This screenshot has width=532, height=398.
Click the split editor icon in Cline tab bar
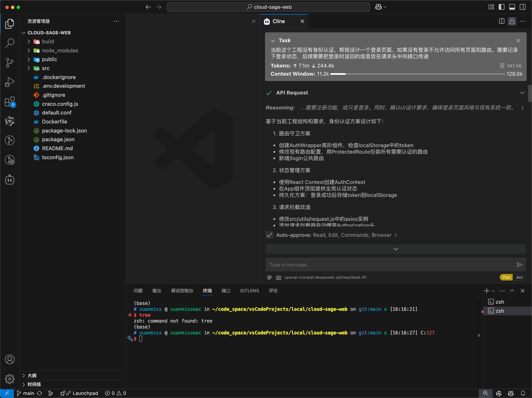pyautogui.click(x=502, y=21)
